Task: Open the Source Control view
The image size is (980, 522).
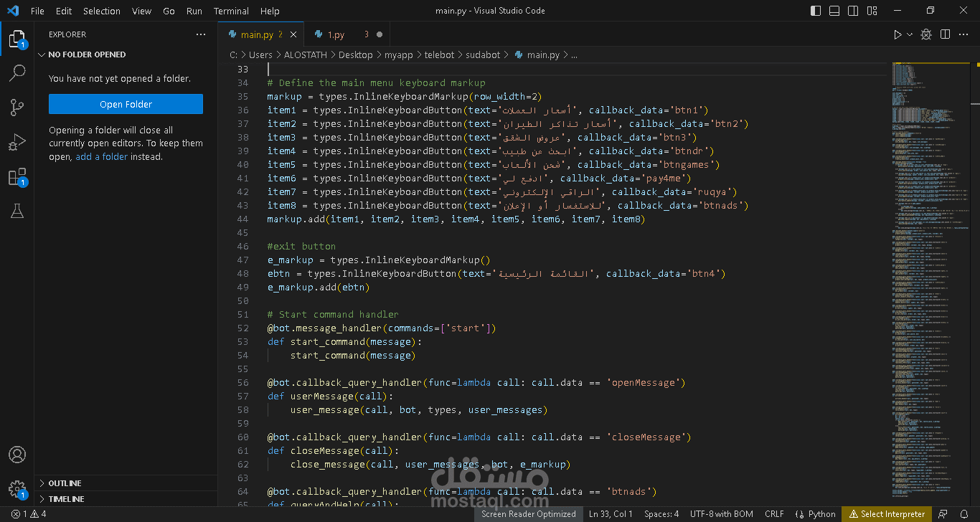Action: pyautogui.click(x=17, y=108)
